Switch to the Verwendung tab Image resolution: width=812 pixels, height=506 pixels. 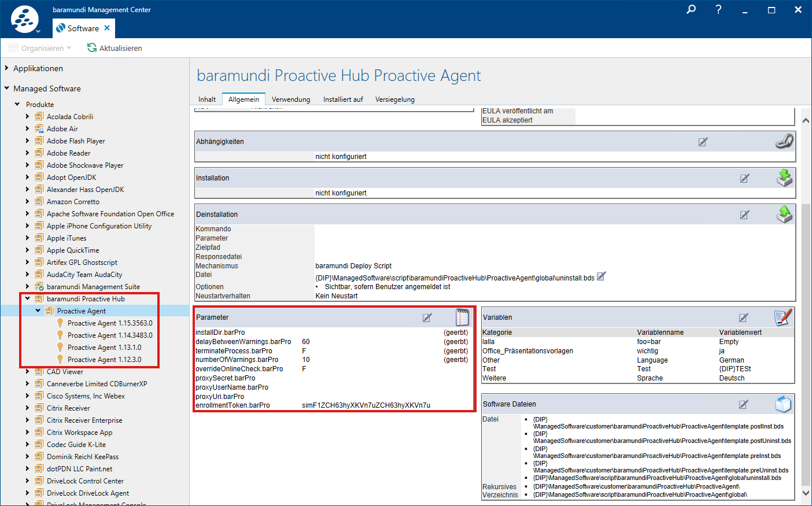291,99
